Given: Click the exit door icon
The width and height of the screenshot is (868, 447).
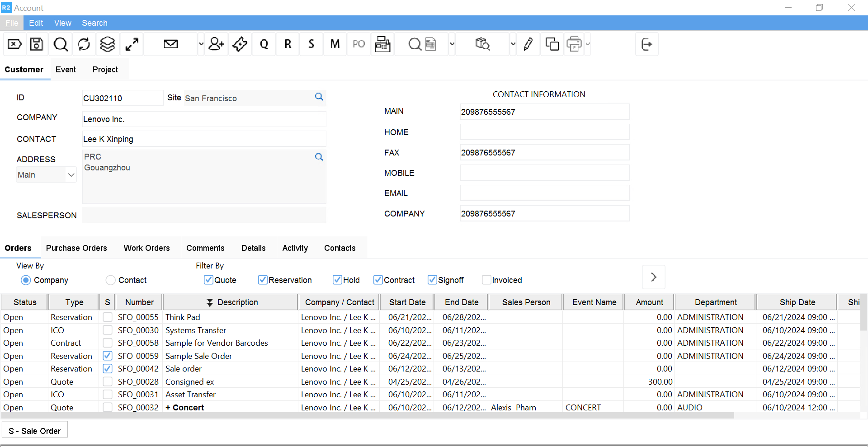Looking at the screenshot, I should point(647,44).
